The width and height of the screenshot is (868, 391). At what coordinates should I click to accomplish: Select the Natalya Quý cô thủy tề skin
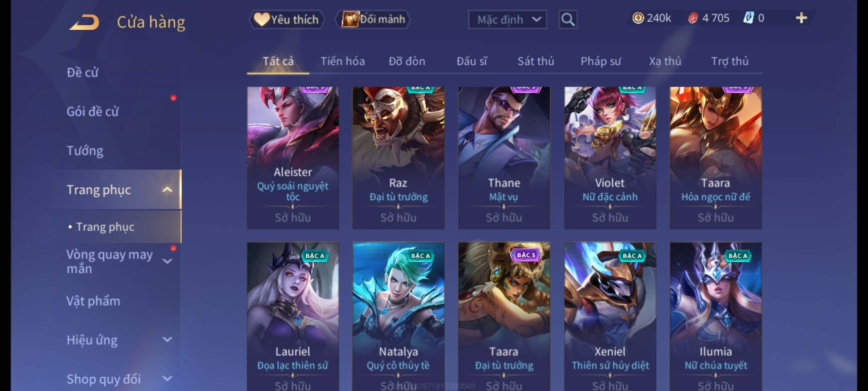coord(398,316)
